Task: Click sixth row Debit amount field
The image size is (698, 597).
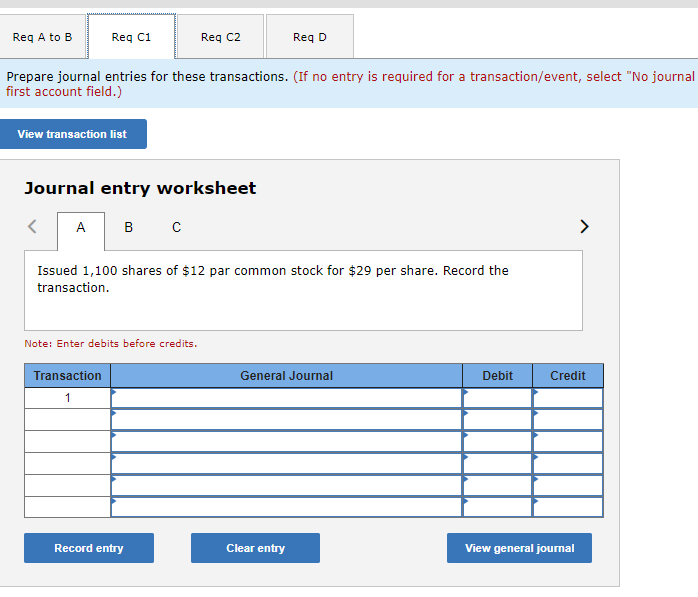Action: click(498, 507)
